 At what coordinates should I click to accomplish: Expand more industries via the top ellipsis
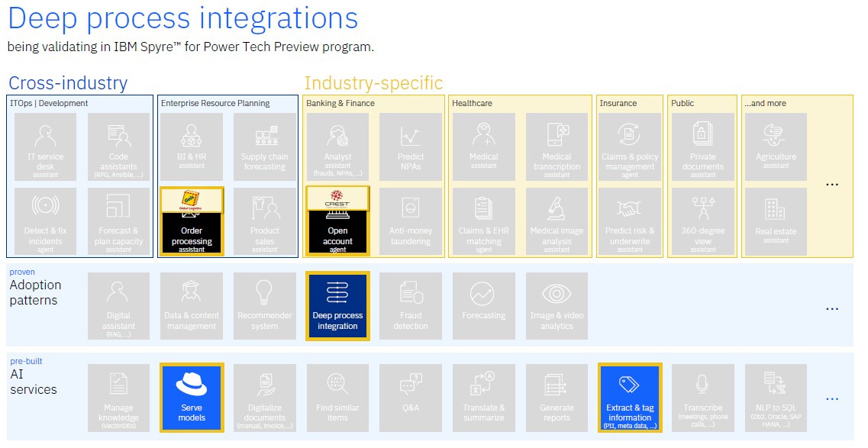(x=832, y=185)
